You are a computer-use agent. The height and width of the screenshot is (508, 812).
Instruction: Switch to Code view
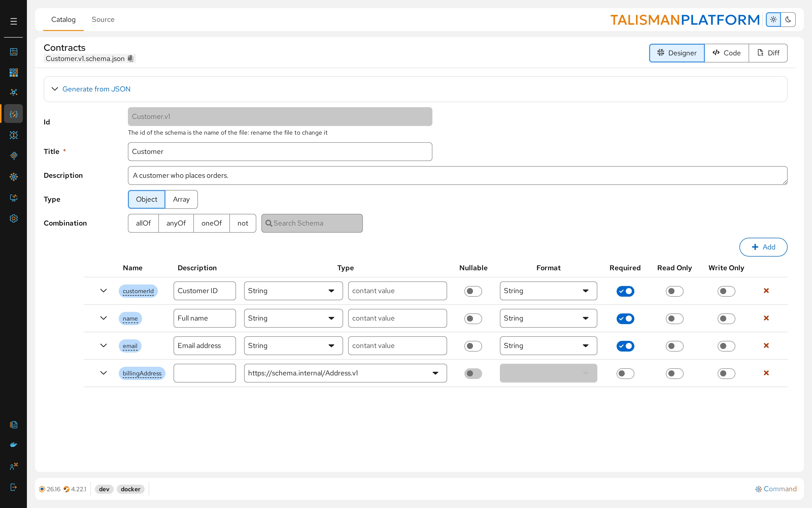[x=726, y=53]
